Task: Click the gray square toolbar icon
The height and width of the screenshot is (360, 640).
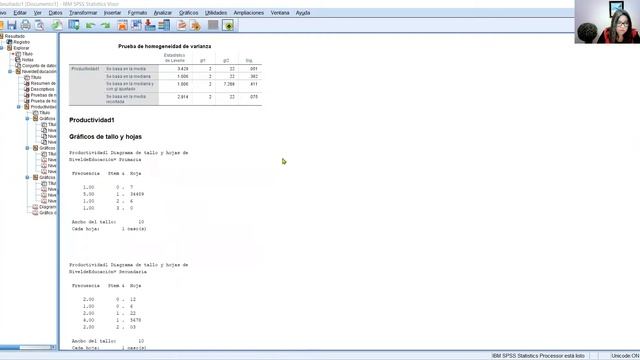Action: pyautogui.click(x=213, y=25)
